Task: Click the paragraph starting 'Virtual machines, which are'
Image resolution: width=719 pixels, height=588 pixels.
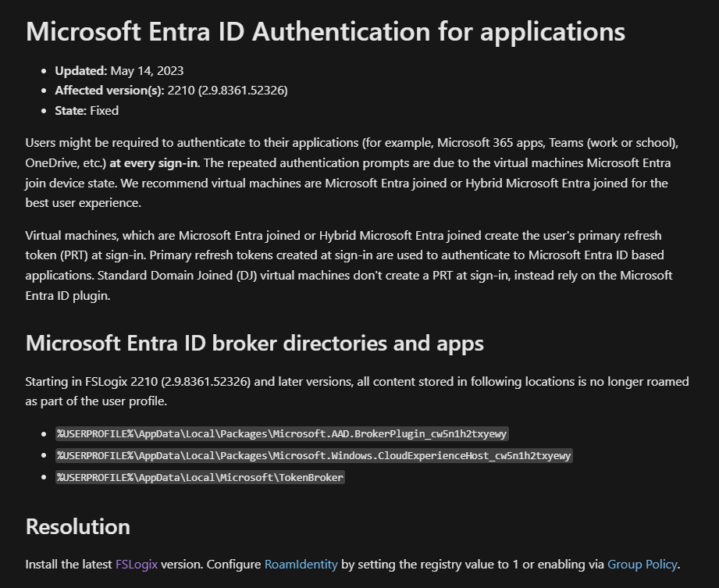Action: tap(349, 265)
